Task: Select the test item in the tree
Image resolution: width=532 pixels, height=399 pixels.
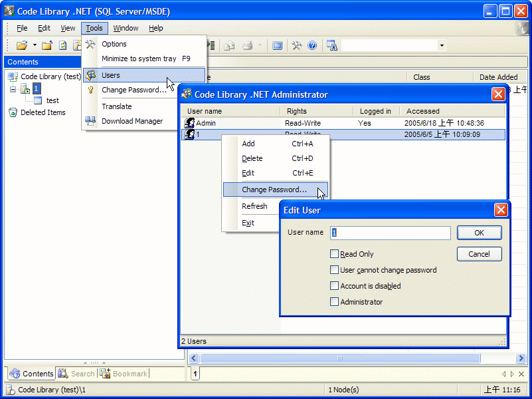Action: [52, 100]
